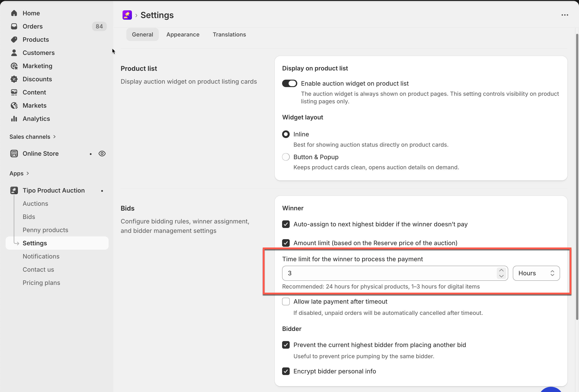Select the Button & Popup layout
This screenshot has width=579, height=392.
[286, 157]
